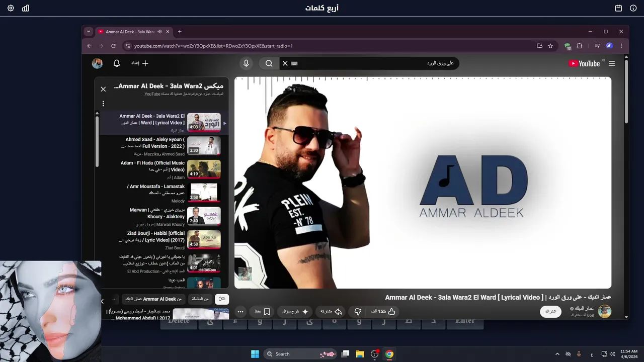Screen dimensions: 644x362
Task: Open more video actions three dots
Action: click(x=240, y=312)
